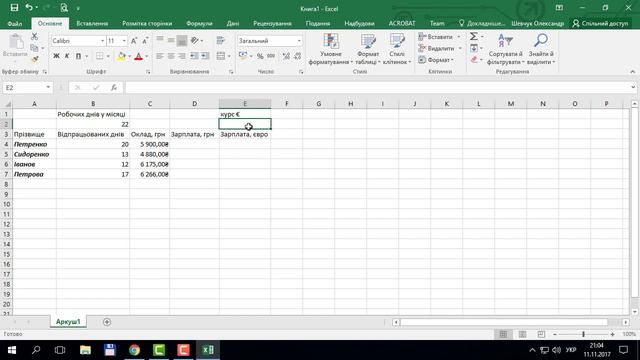This screenshot has height=360, width=640.
Task: Click the text orientation icon
Action: click(195, 40)
